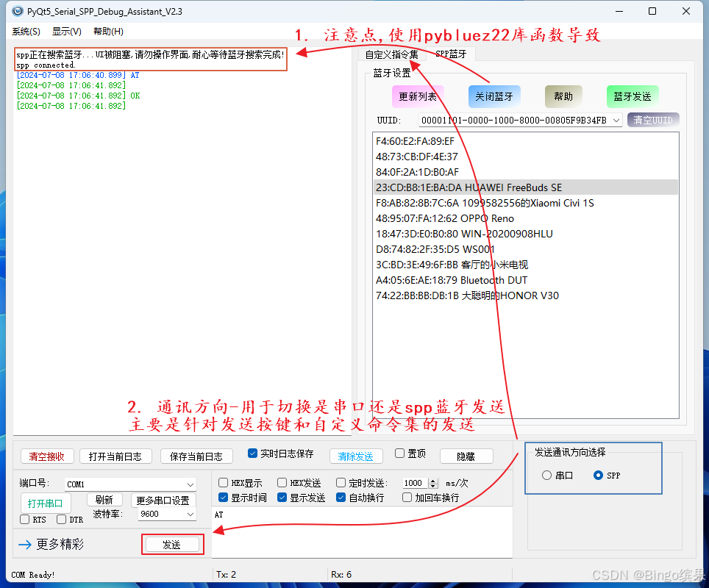Open the 系统(S) menu
Image resolution: width=709 pixels, height=588 pixels.
[25, 31]
